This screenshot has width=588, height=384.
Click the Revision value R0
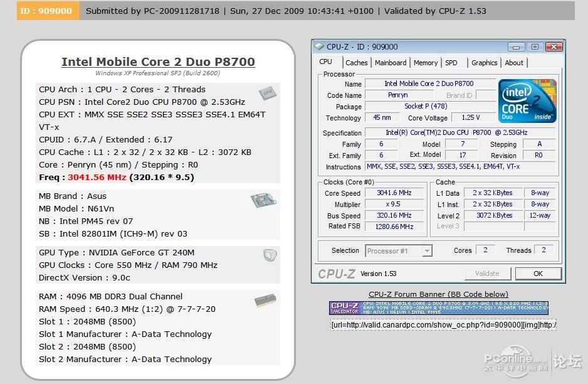click(x=538, y=155)
